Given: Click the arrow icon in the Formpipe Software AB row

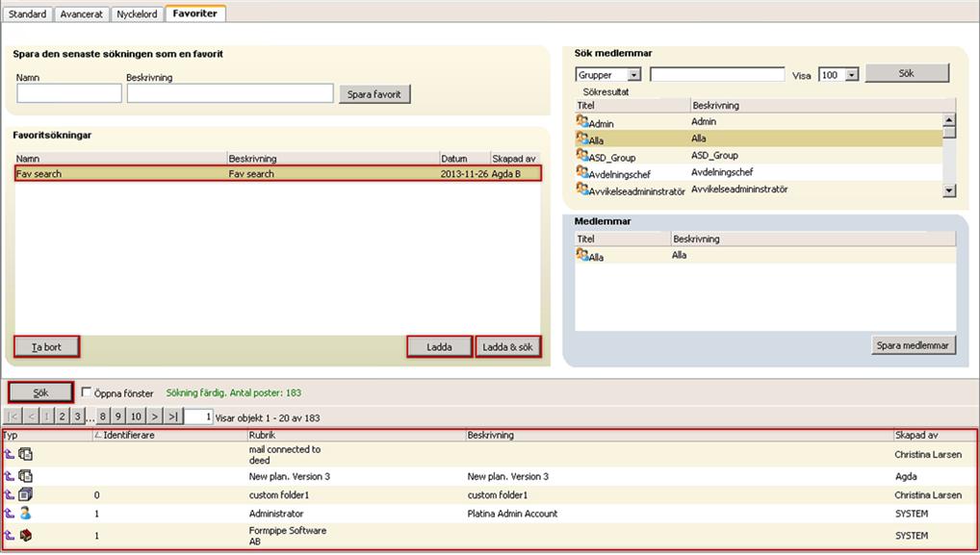Looking at the screenshot, I should point(10,535).
